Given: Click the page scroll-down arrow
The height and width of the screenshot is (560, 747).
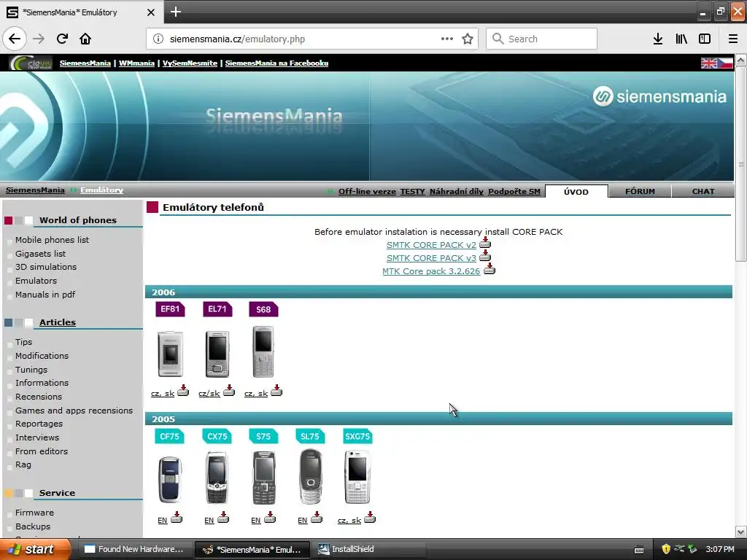Looking at the screenshot, I should coord(741,532).
